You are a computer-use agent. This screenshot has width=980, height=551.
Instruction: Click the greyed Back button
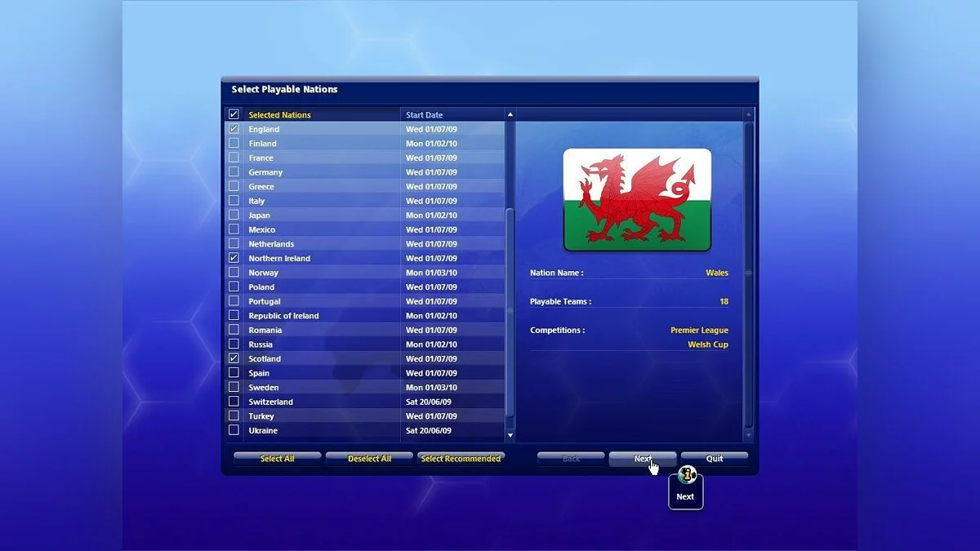point(571,459)
